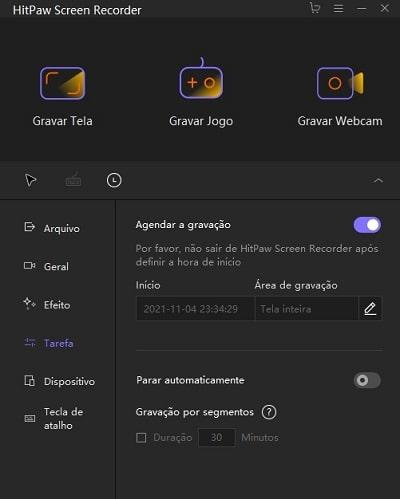
Task: Switch to the Dispositivo settings tab
Action: pyautogui.click(x=59, y=381)
